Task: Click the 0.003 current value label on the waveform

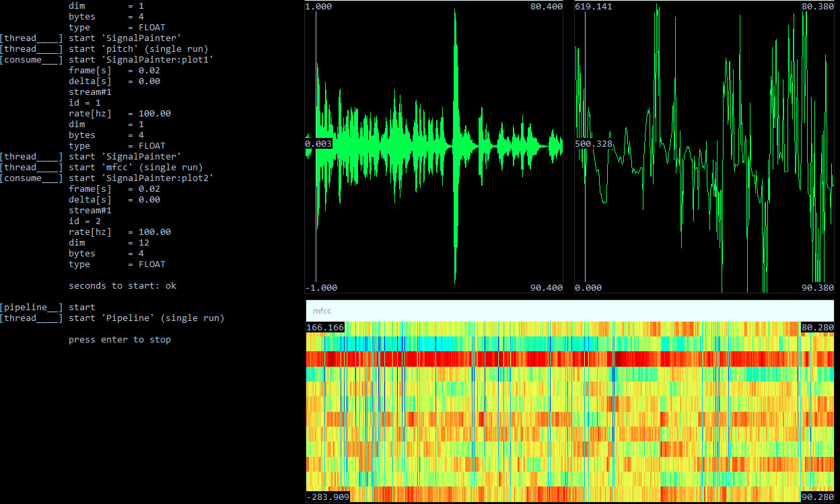Action: click(x=318, y=143)
